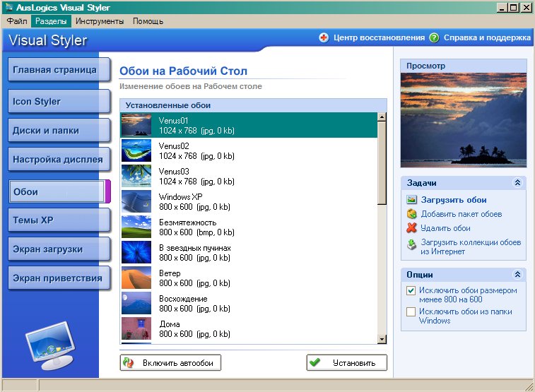Collapse the Опции panel
This screenshot has height=392, width=535.
pos(517,274)
